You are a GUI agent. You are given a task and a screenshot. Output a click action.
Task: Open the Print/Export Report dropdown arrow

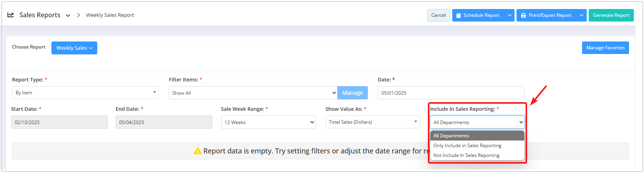(x=582, y=15)
